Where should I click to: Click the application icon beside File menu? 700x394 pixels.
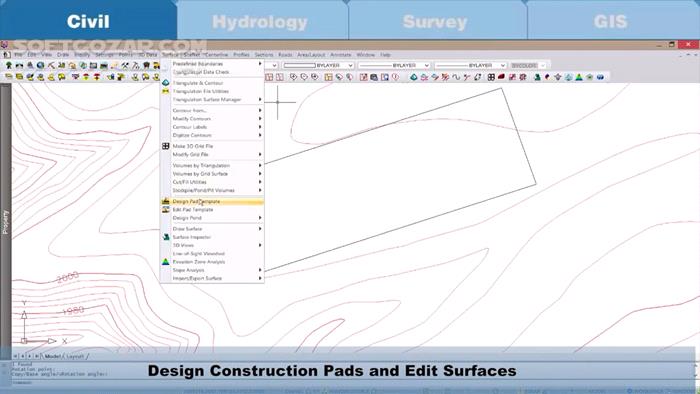pos(7,54)
